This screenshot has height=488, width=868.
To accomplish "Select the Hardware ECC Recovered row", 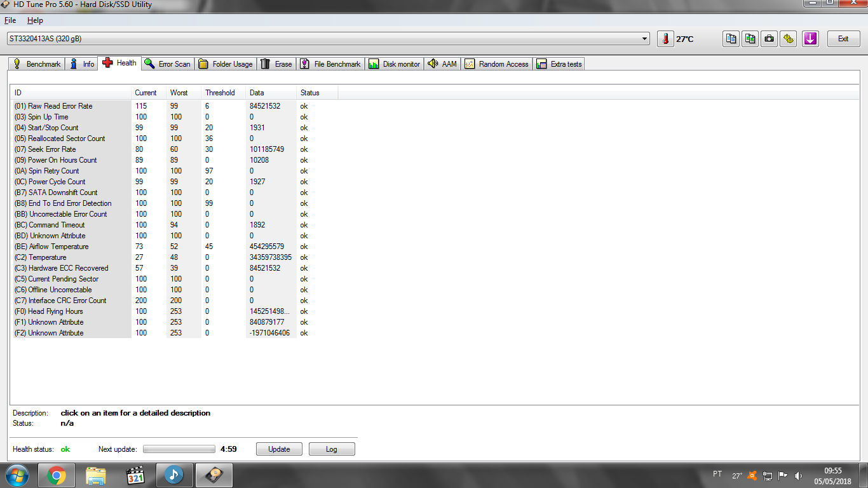I will point(175,268).
